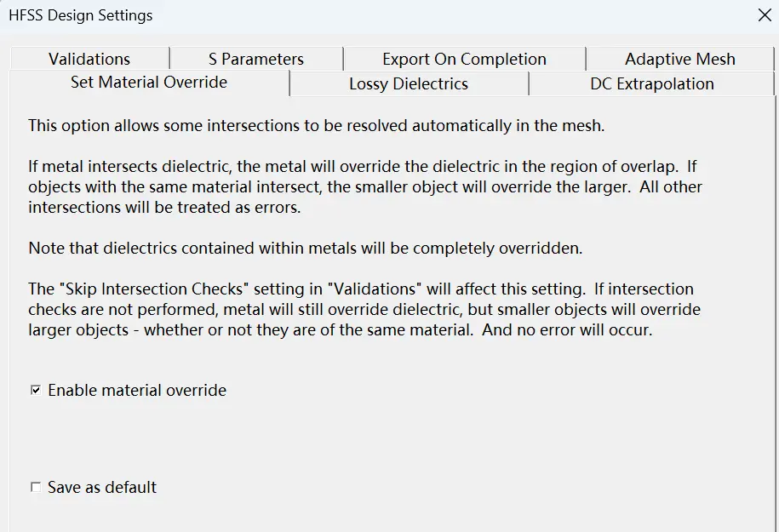
Task: Click the 'This option allows some intersections' sentence
Action: click(317, 125)
